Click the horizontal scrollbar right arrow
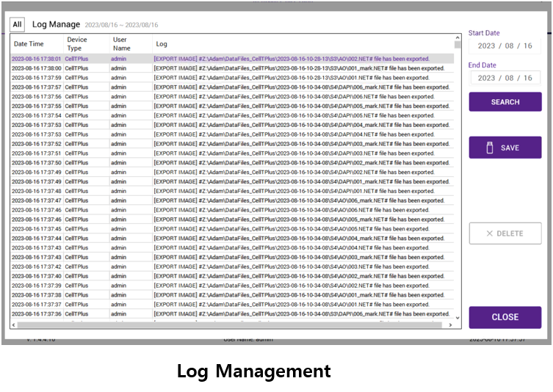Viewport: 553px width, 392px height. pyautogui.click(x=449, y=324)
